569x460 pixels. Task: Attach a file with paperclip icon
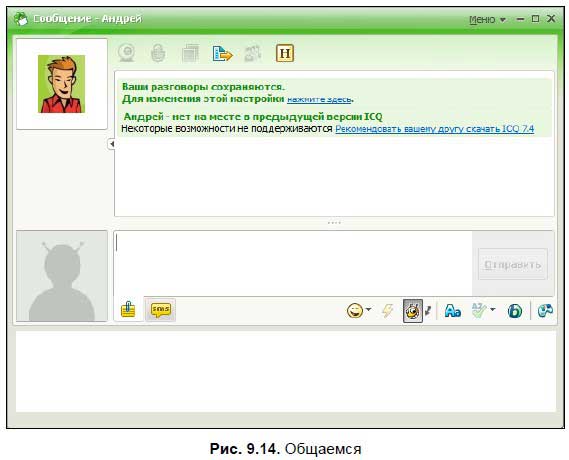click(128, 309)
